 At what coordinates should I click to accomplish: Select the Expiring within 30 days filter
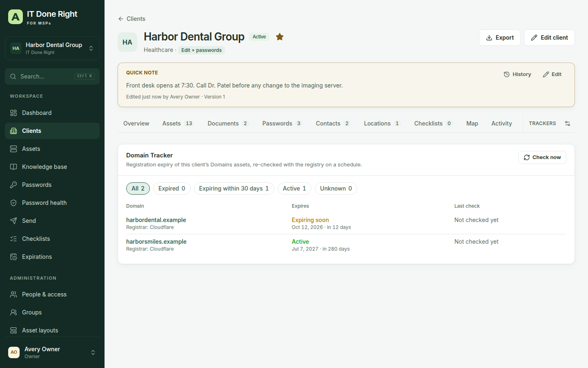pos(234,188)
